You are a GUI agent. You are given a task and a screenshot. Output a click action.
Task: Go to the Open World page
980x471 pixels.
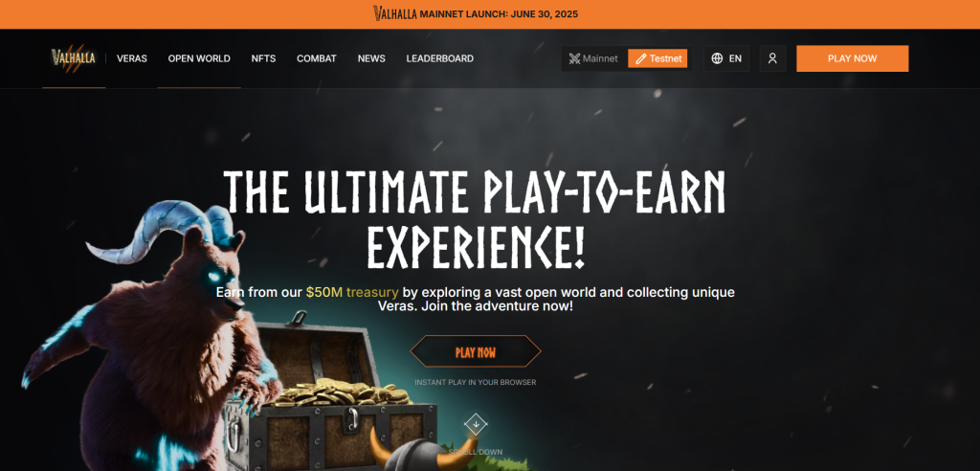pyautogui.click(x=199, y=58)
